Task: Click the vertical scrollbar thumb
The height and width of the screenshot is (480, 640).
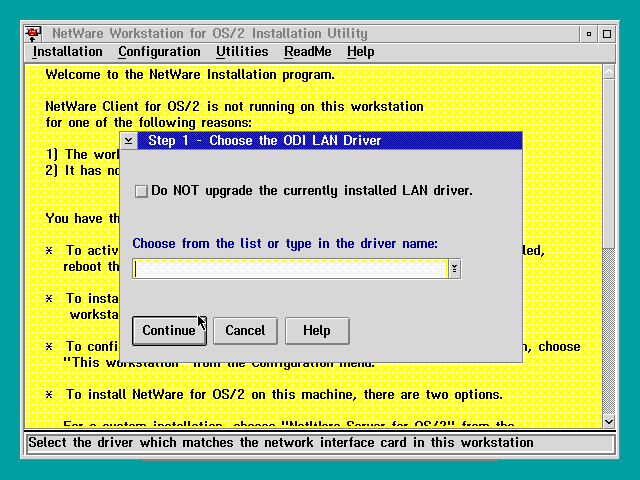Action: click(609, 164)
